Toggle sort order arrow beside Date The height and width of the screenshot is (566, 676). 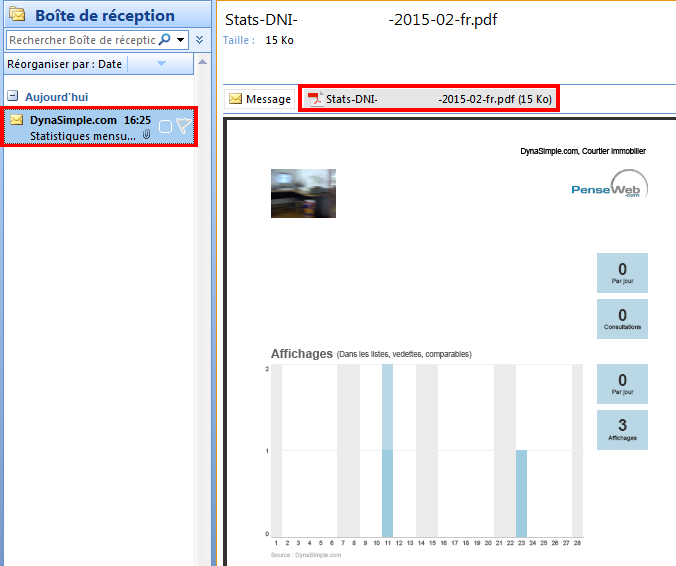[x=162, y=64]
